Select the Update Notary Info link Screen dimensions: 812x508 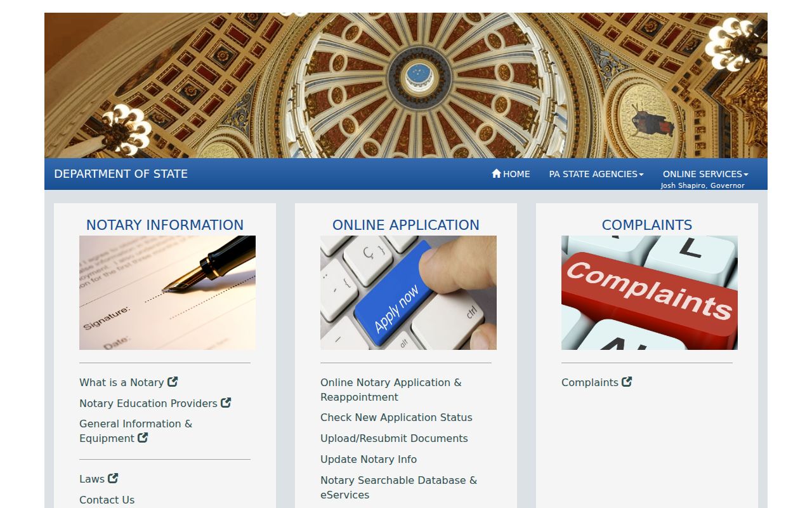369,459
